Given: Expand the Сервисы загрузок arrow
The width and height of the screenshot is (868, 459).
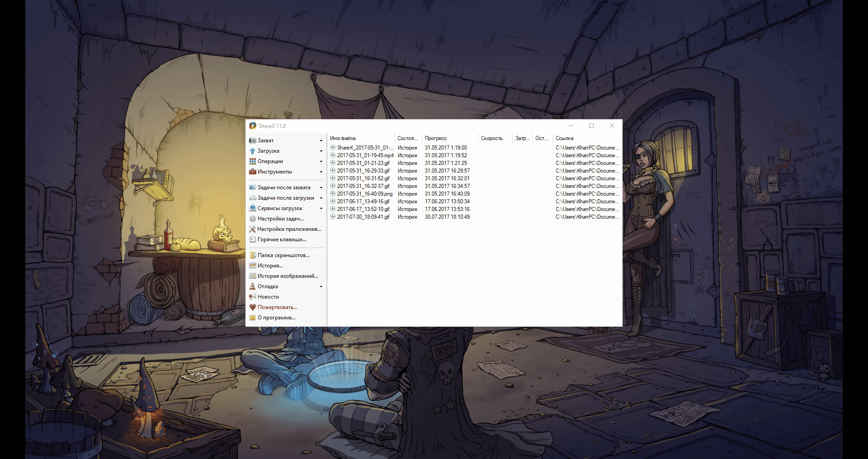Looking at the screenshot, I should 321,209.
